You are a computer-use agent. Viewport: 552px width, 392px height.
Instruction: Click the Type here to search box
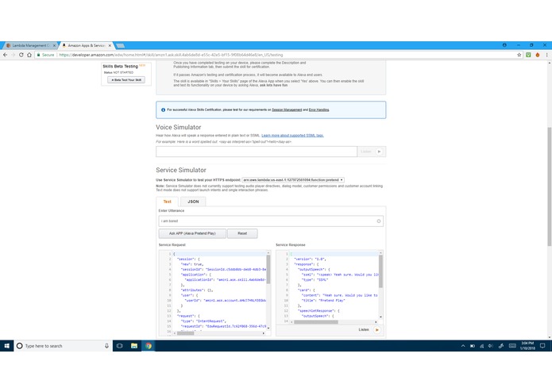(x=63, y=346)
